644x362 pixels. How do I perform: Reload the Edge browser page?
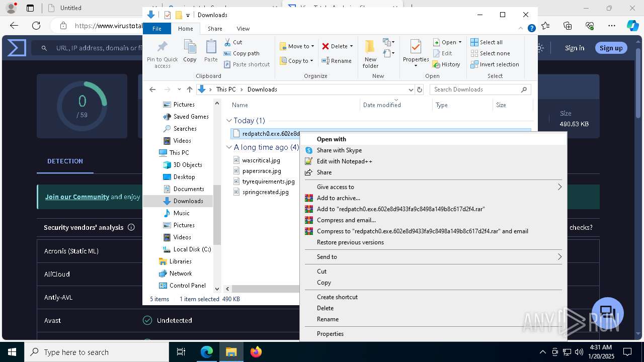tap(36, 26)
